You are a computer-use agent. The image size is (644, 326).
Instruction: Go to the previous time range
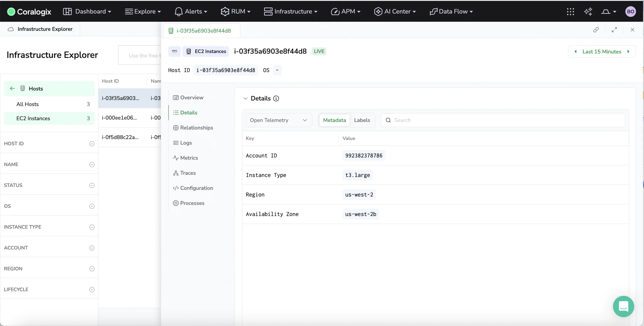tap(575, 52)
